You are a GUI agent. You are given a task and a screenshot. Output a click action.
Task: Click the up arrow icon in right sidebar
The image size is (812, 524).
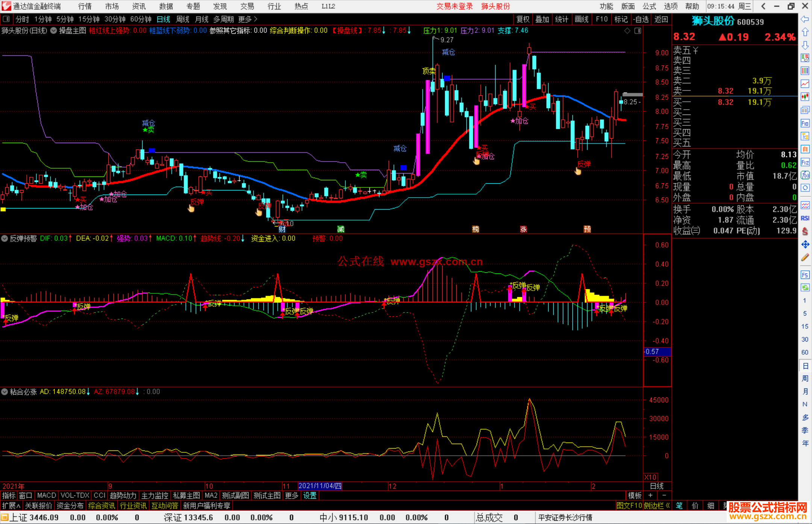(x=805, y=32)
